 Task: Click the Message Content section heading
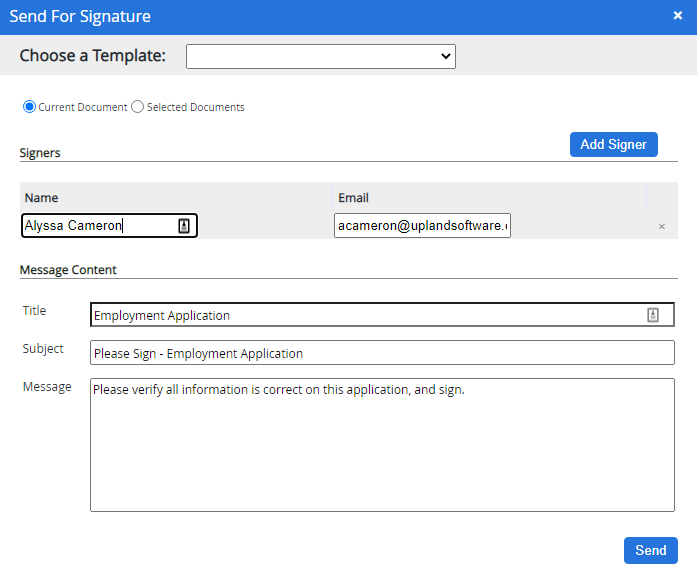click(x=68, y=270)
